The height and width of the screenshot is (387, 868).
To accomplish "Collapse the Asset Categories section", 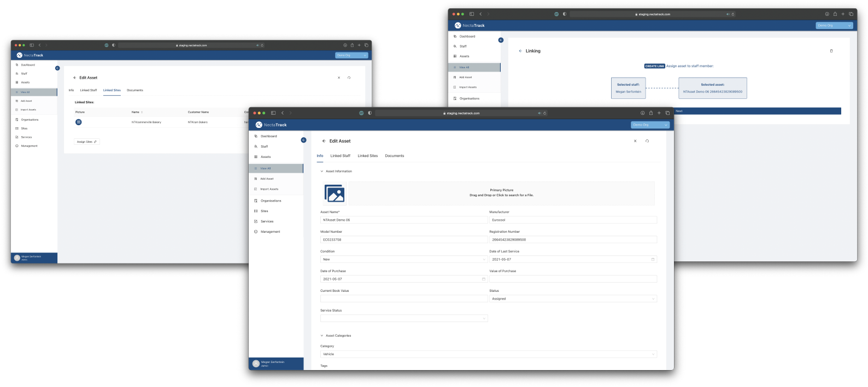I will (322, 336).
